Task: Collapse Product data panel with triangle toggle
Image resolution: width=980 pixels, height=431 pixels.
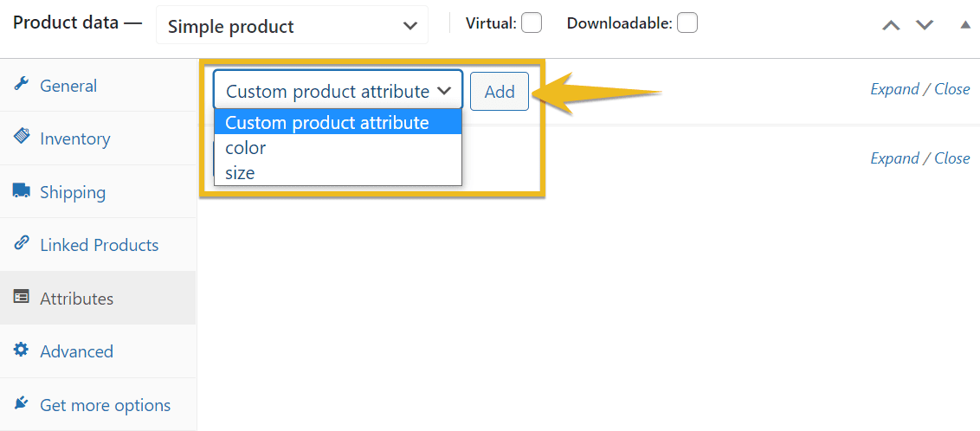Action: [x=965, y=26]
